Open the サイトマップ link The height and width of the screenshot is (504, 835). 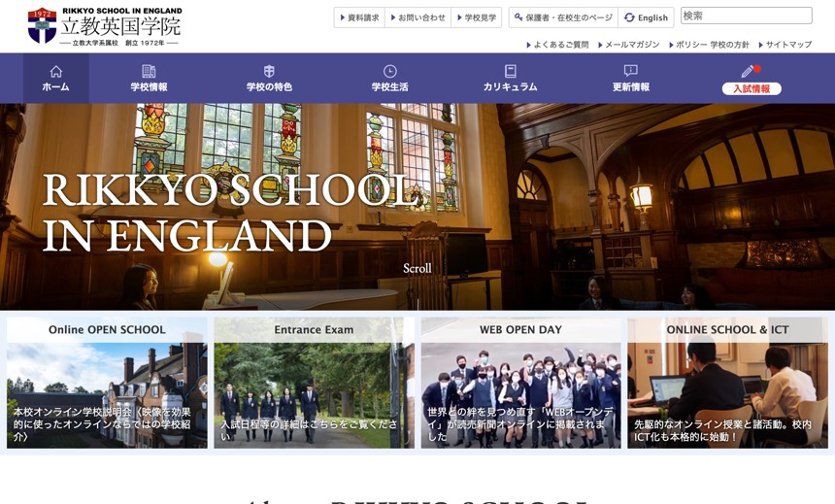785,45
